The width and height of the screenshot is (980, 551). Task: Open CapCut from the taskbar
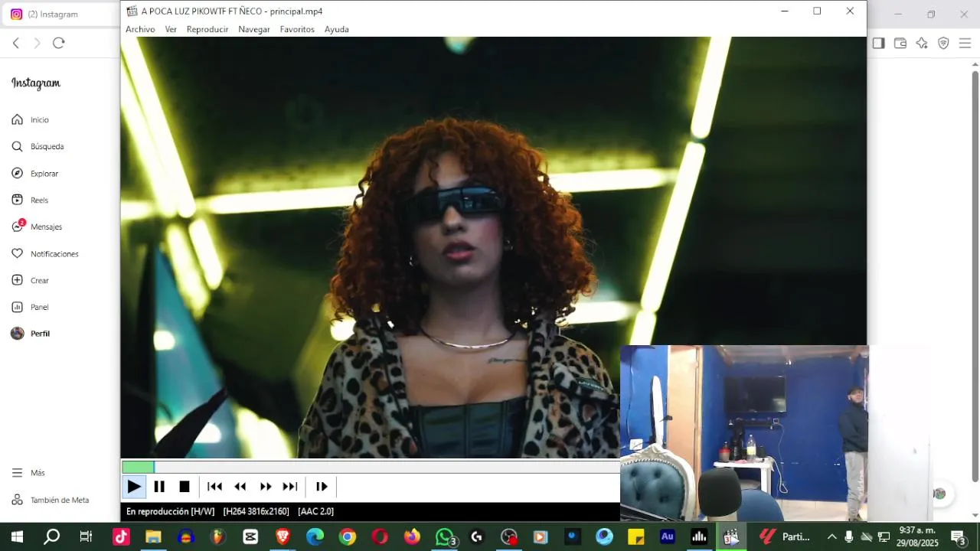(x=250, y=537)
